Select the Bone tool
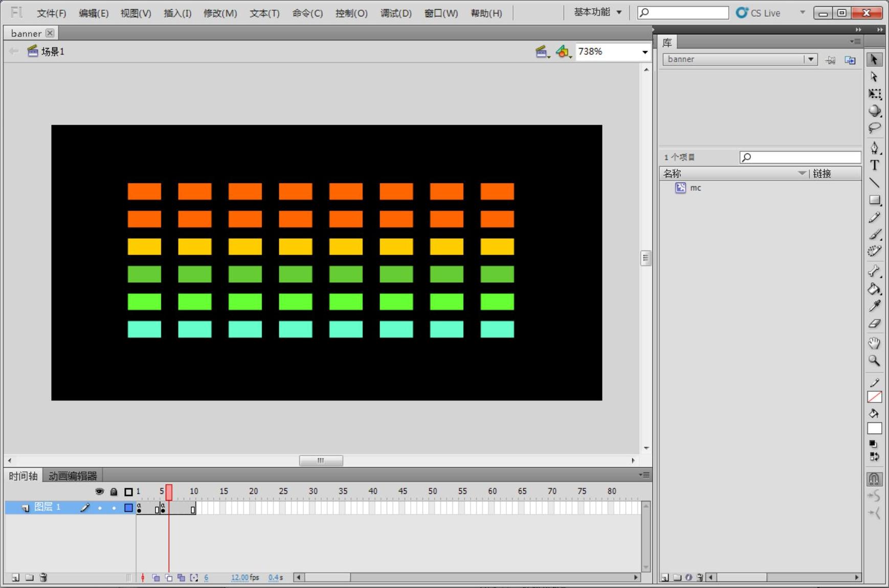This screenshot has width=889, height=588. click(x=874, y=271)
